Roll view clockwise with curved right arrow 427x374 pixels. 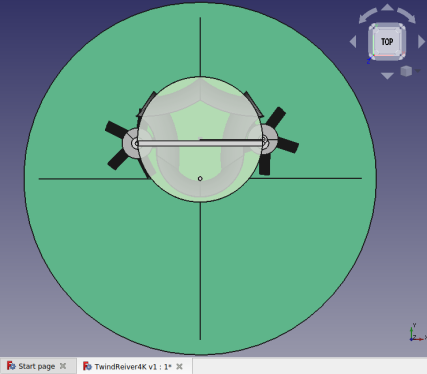(407, 16)
